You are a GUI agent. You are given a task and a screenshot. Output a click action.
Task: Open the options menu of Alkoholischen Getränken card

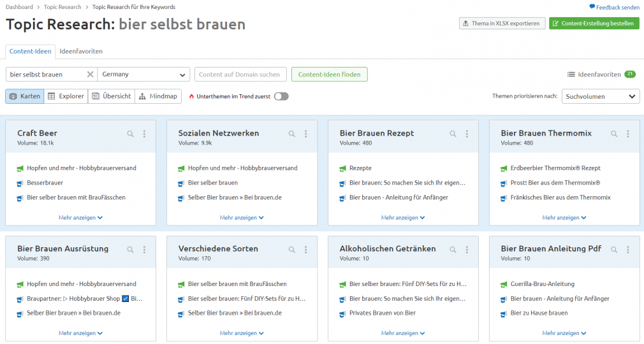pos(467,250)
